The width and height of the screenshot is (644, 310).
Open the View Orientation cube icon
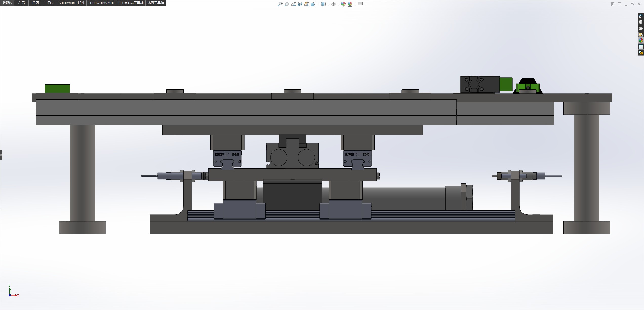(x=313, y=4)
